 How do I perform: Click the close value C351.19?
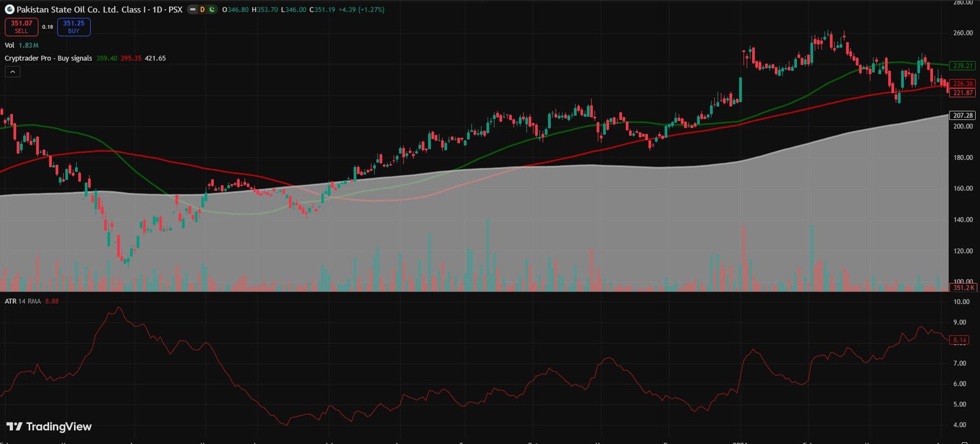click(322, 10)
